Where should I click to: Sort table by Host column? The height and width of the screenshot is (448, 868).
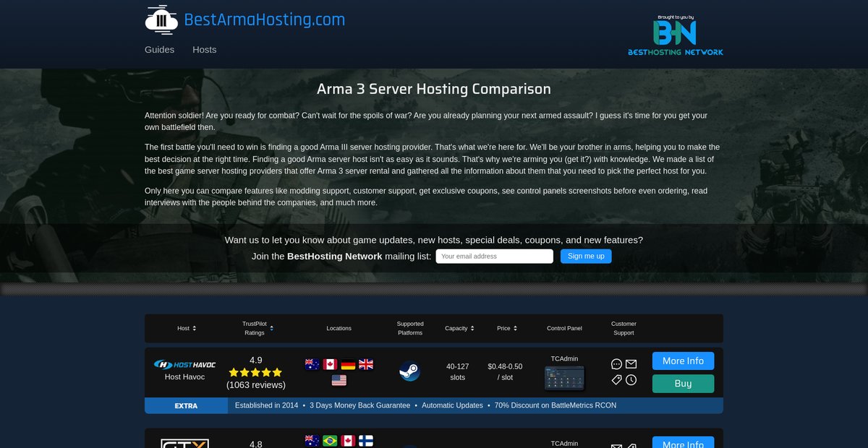click(x=187, y=328)
